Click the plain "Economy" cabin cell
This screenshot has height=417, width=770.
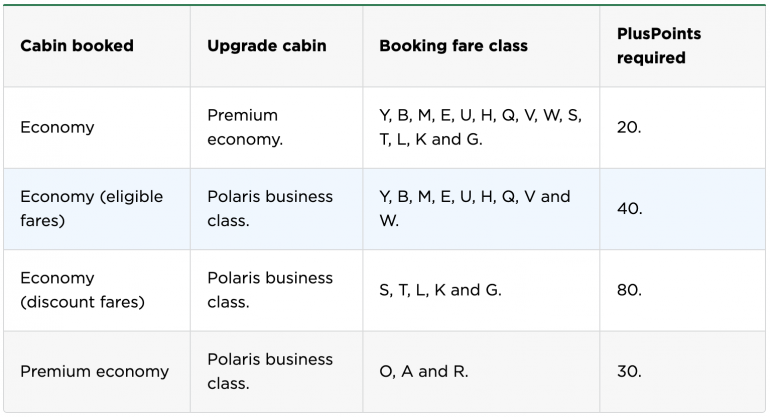[x=57, y=127]
